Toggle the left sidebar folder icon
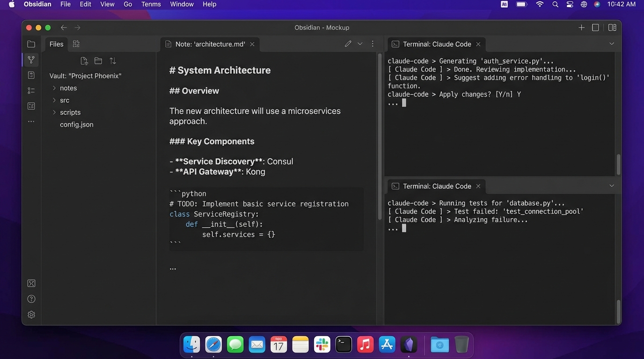644x359 pixels. 31,44
